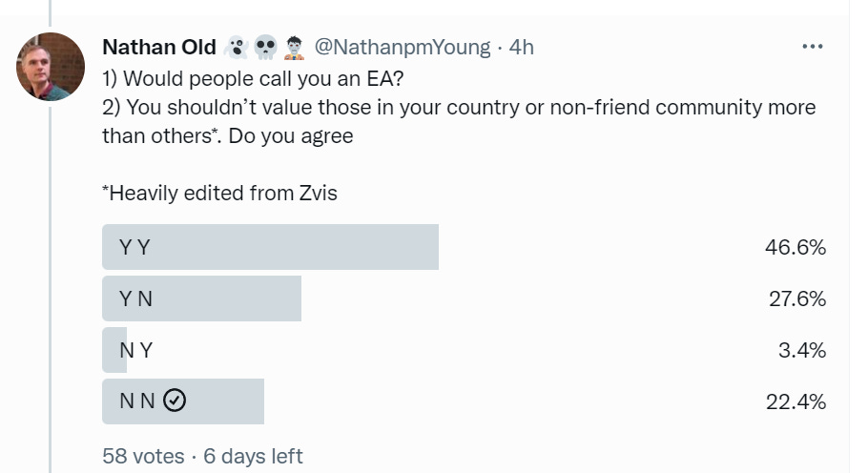
Task: Click the 22.4% result value
Action: (796, 402)
